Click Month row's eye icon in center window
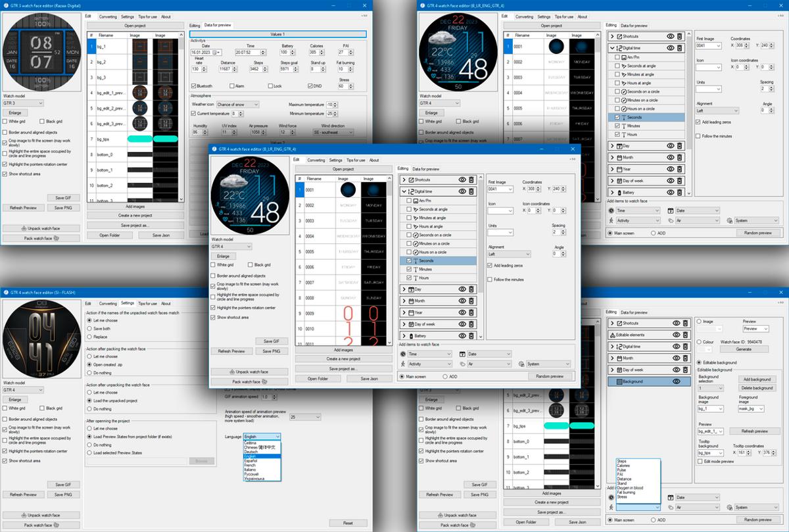The height and width of the screenshot is (532, 789). (462, 301)
